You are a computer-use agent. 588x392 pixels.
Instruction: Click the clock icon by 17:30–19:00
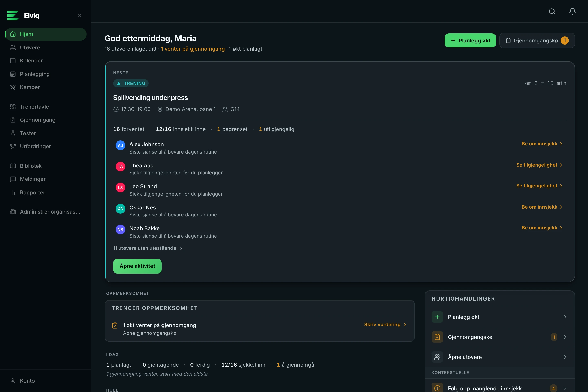pos(116,109)
